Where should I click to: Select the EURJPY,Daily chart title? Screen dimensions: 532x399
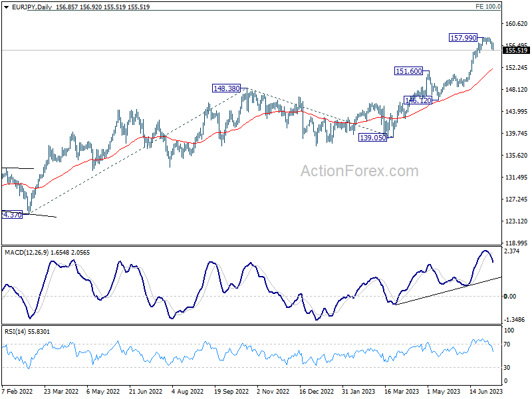tap(32, 7)
